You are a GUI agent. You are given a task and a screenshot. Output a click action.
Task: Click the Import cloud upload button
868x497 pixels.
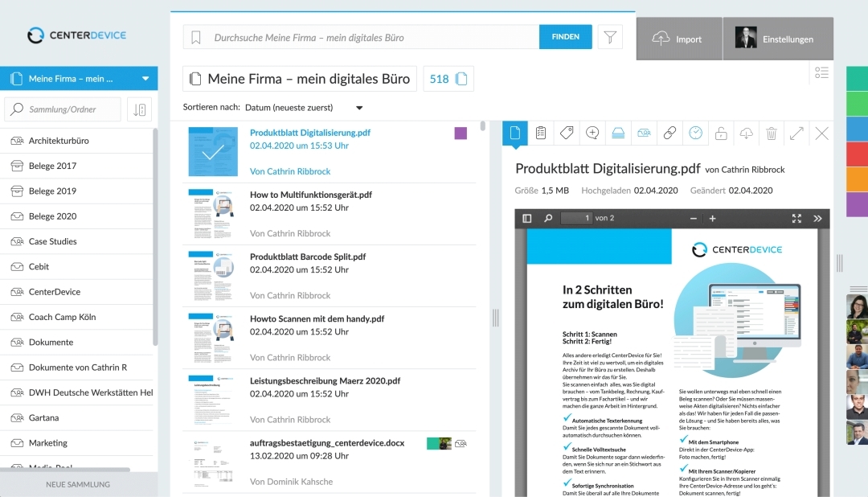[678, 39]
